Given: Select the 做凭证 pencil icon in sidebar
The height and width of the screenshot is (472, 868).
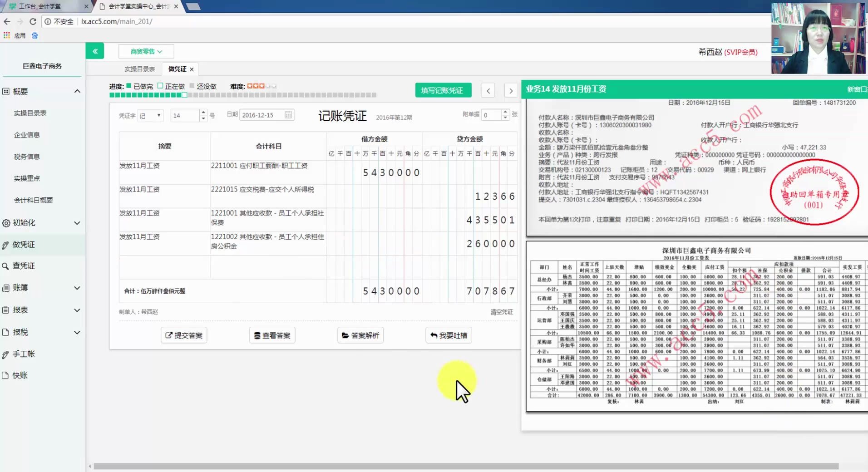Looking at the screenshot, I should coord(5,244).
